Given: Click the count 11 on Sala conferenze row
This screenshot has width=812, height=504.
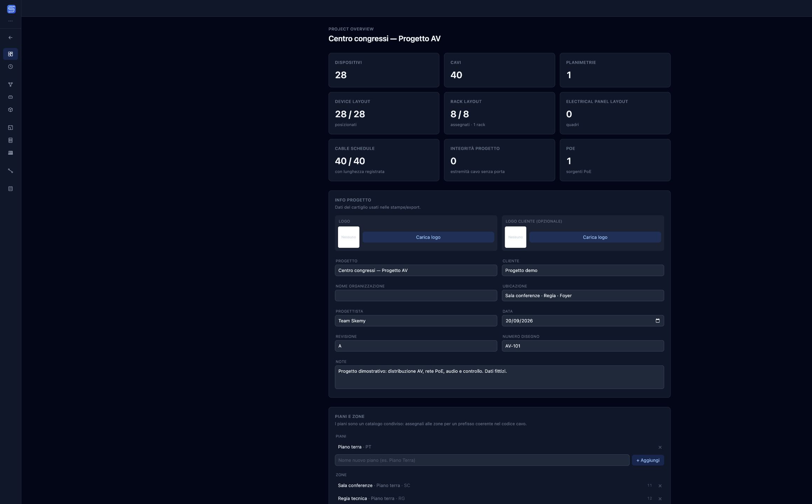Looking at the screenshot, I should (x=649, y=485).
